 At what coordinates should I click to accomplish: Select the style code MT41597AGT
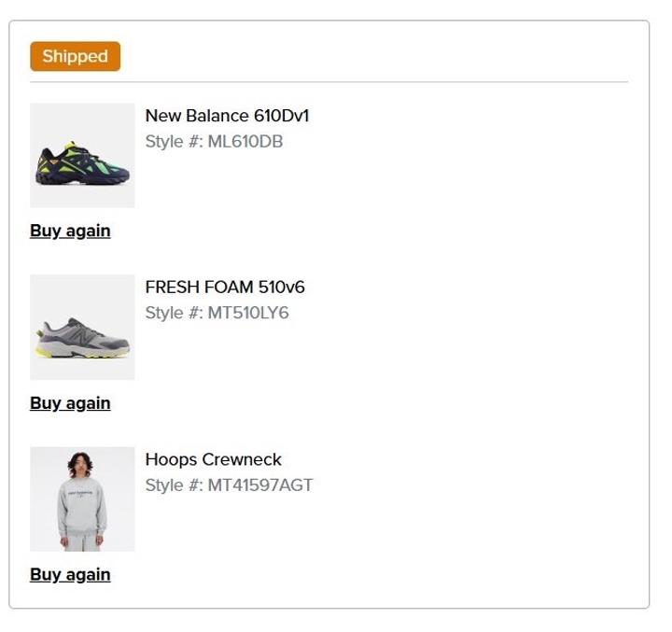point(260,485)
